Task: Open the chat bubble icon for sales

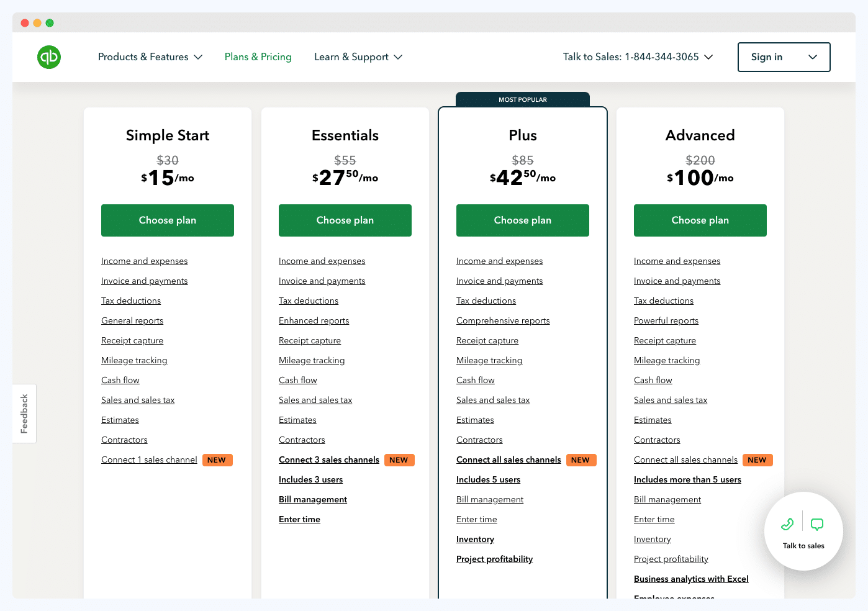Action: tap(816, 523)
